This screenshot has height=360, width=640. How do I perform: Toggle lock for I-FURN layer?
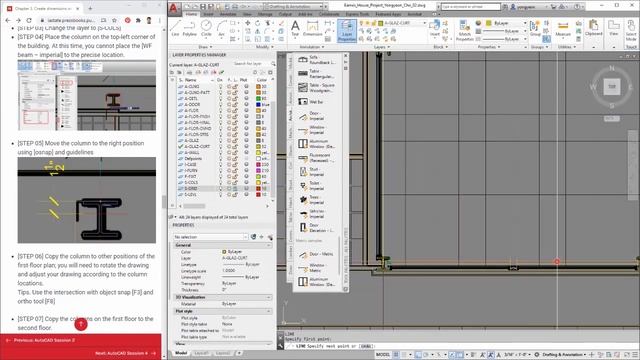[235, 170]
